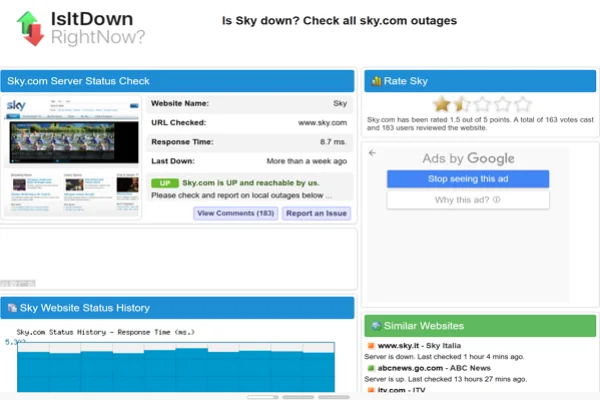600x400 pixels.
Task: Click the back arrow in the ad panel
Action: (372, 153)
